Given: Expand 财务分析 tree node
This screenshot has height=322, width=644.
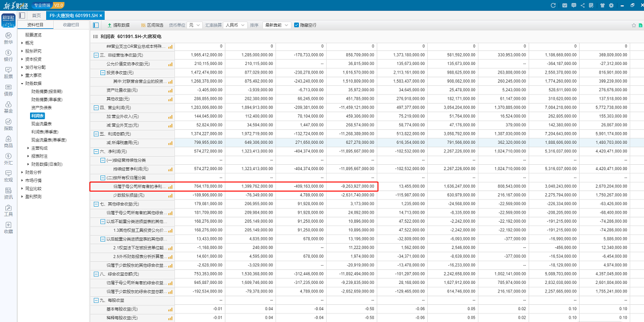Looking at the screenshot, I should [23, 172].
